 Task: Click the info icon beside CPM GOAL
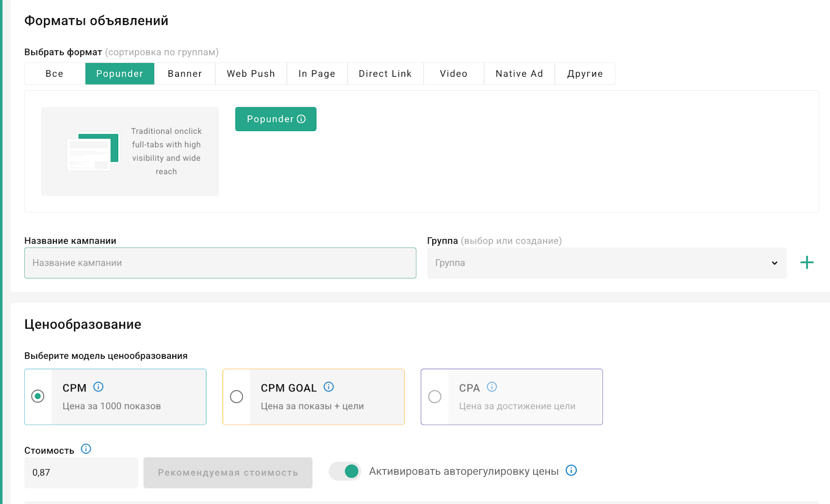[328, 387]
